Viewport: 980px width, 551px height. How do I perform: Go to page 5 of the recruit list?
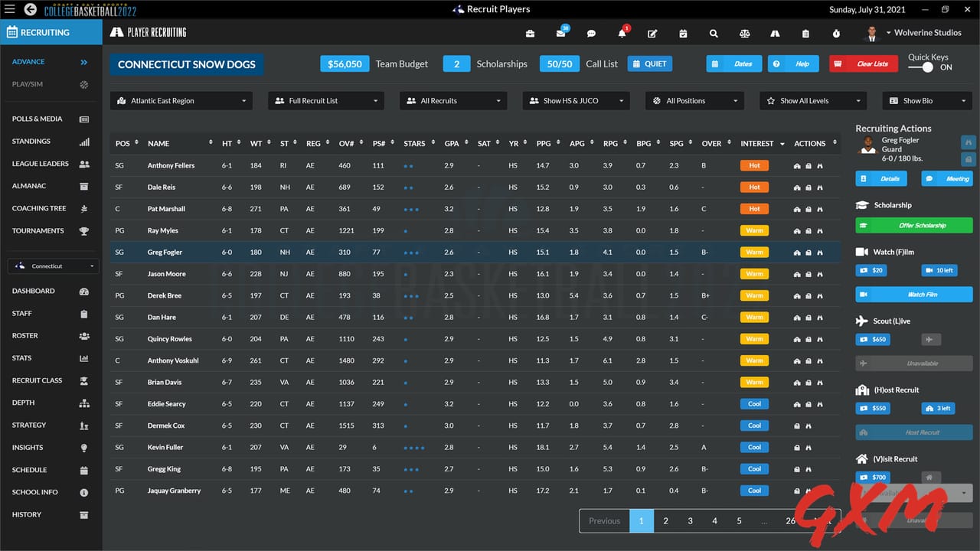[739, 520]
